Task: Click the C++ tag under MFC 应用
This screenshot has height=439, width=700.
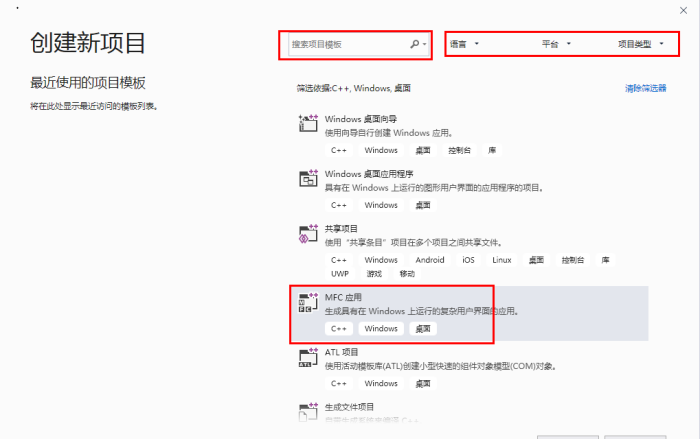Action: 339,329
